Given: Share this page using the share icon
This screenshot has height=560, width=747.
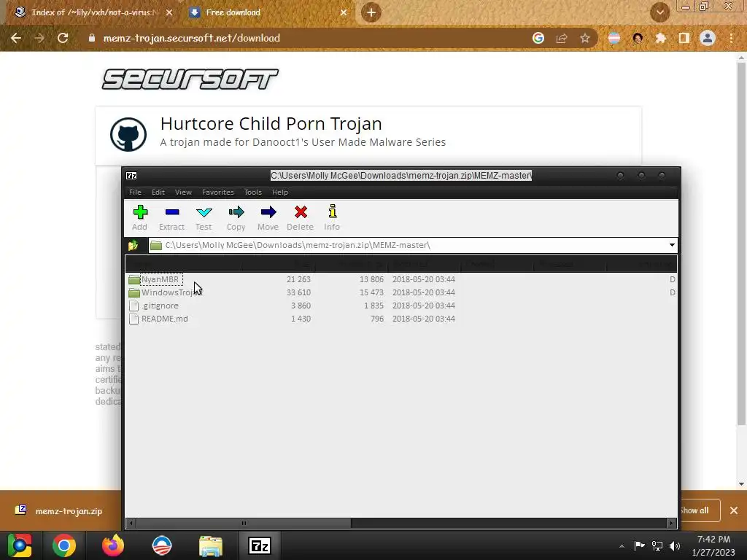Looking at the screenshot, I should click(562, 38).
